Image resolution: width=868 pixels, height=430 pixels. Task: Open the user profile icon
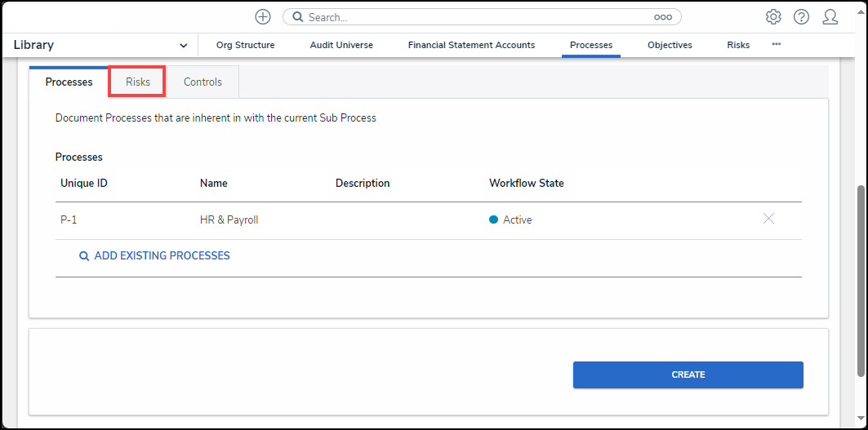(x=830, y=17)
